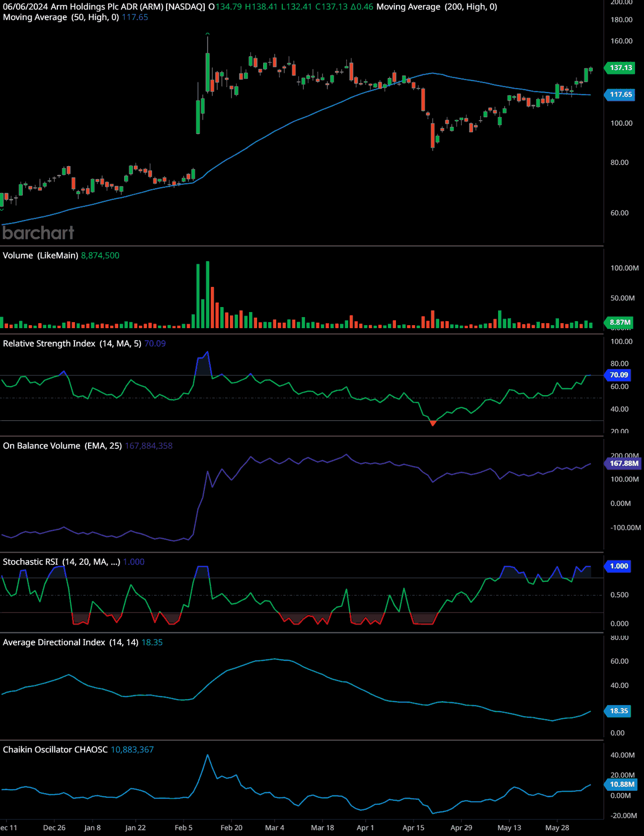This screenshot has width=644, height=836.
Task: Click the Relative Strength Index indicator title
Action: [x=71, y=344]
